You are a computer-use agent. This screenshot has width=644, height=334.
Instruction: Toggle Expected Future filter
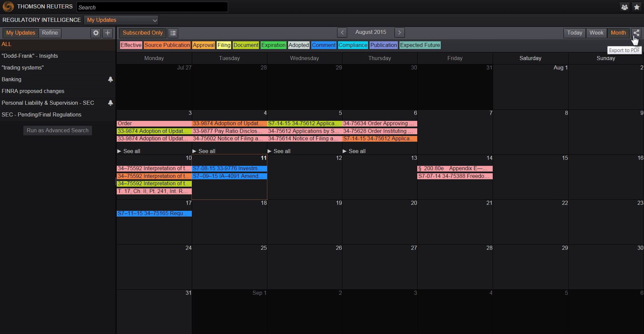420,45
